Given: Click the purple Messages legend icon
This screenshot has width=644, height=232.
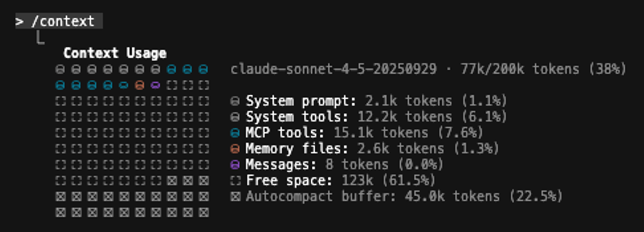Looking at the screenshot, I should pyautogui.click(x=235, y=165).
